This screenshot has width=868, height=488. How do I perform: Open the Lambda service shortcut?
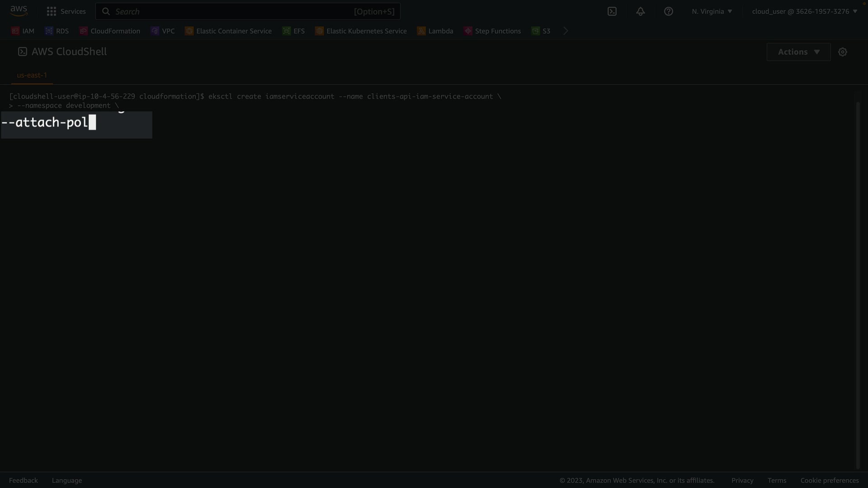click(x=435, y=31)
